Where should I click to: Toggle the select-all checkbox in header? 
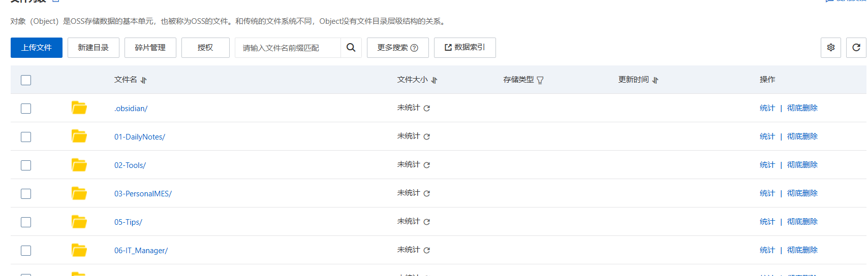click(x=26, y=80)
